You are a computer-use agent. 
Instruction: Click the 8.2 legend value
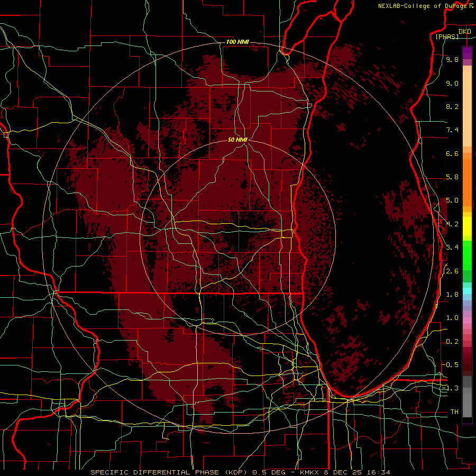click(x=452, y=106)
